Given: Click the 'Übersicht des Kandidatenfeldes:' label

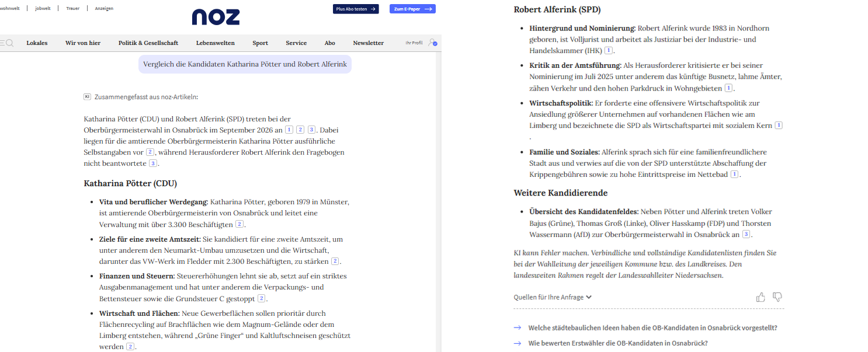Looking at the screenshot, I should [584, 212].
